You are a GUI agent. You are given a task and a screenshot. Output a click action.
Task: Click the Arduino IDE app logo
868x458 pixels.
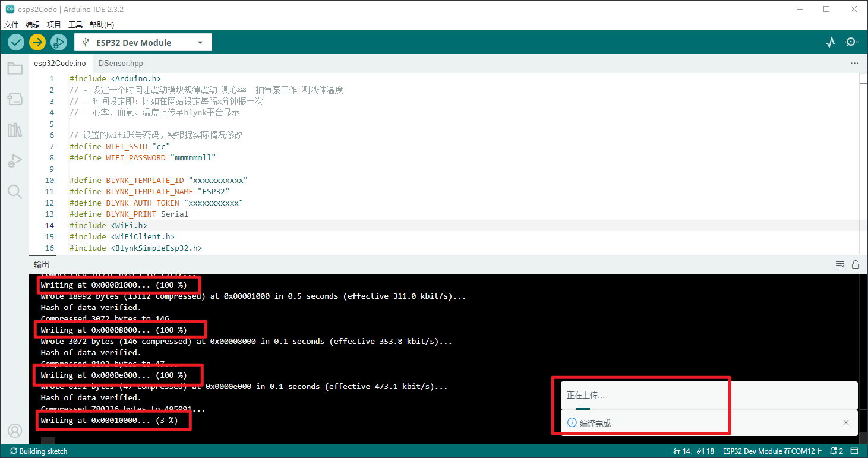10,10
